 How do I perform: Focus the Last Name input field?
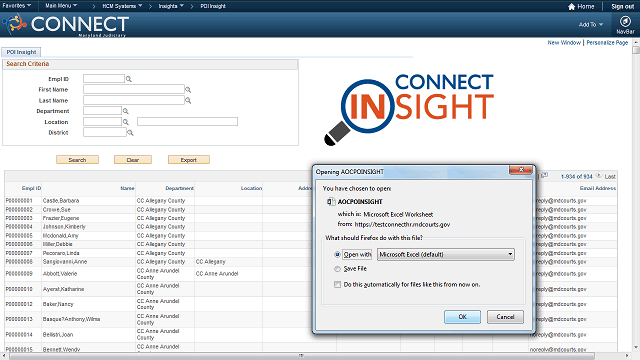[134, 100]
